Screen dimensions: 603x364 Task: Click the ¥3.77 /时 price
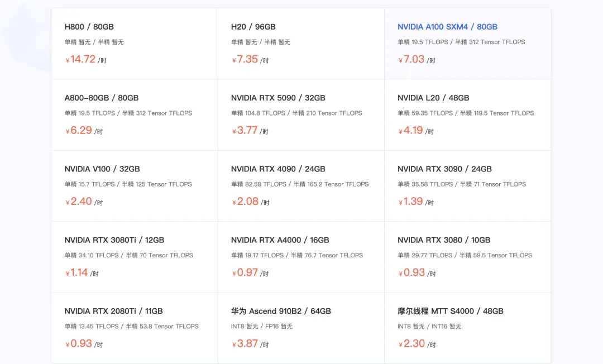coord(250,131)
